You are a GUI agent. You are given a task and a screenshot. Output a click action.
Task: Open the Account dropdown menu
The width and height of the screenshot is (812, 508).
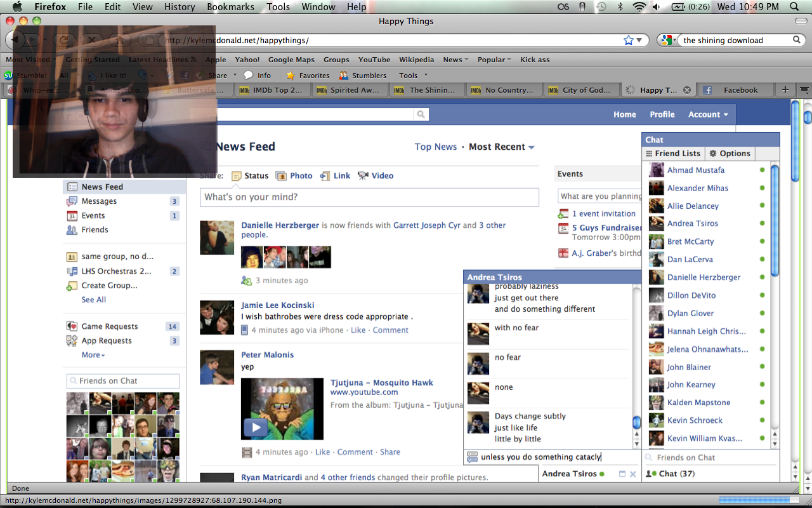(x=708, y=114)
